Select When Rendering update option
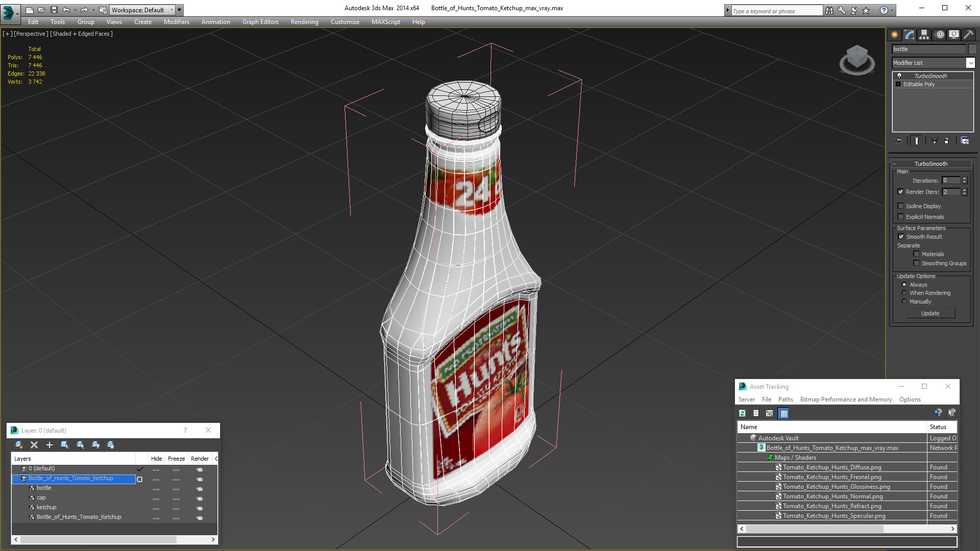The height and width of the screenshot is (551, 980). pos(904,293)
